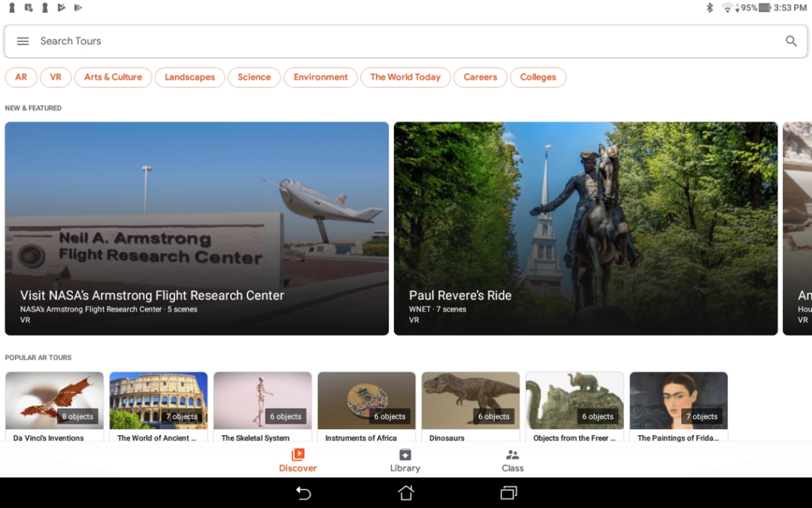Open the Paul Revere's Ride tour card
Viewport: 812px width, 508px height.
[585, 228]
